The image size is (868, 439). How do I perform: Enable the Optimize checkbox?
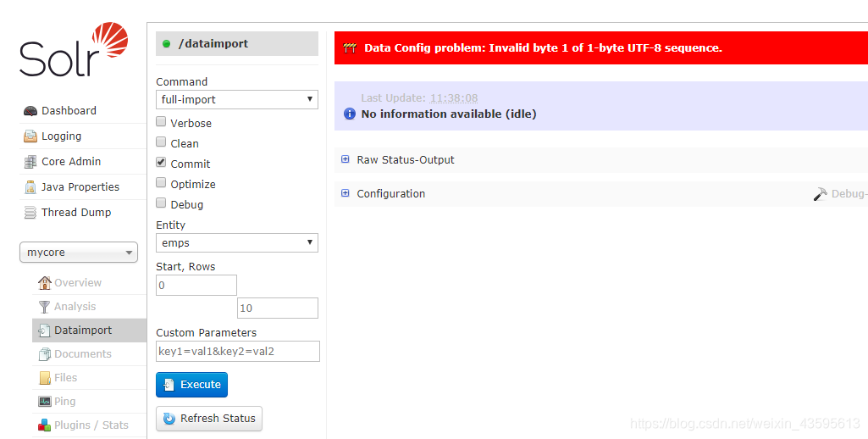pos(161,182)
